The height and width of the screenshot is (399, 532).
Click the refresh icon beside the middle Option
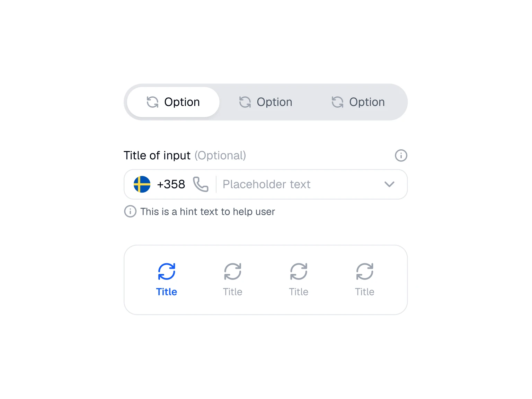click(245, 102)
